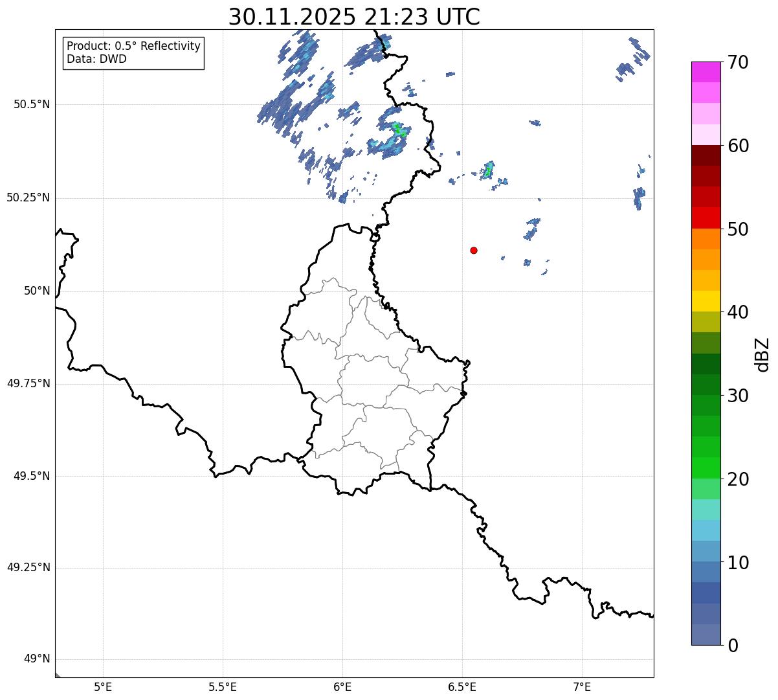778x700 pixels.
Task: Click the 10 value on colorbar
Action: pyautogui.click(x=737, y=562)
